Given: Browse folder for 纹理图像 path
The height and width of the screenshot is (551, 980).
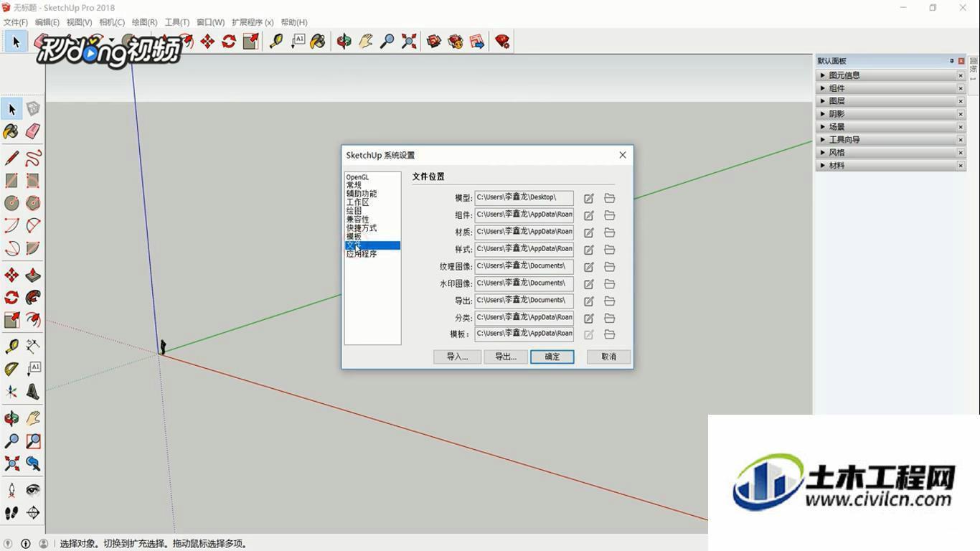Looking at the screenshot, I should 610,267.
